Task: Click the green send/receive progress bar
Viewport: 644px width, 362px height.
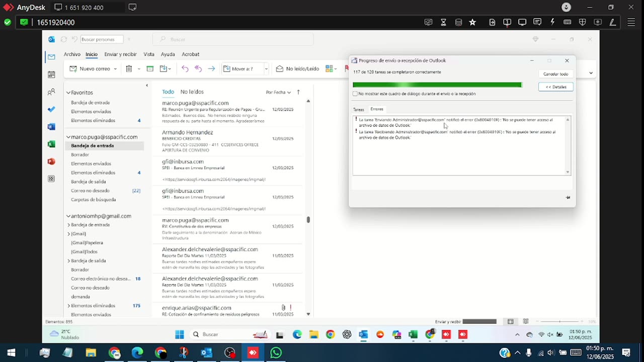Action: coord(437,85)
